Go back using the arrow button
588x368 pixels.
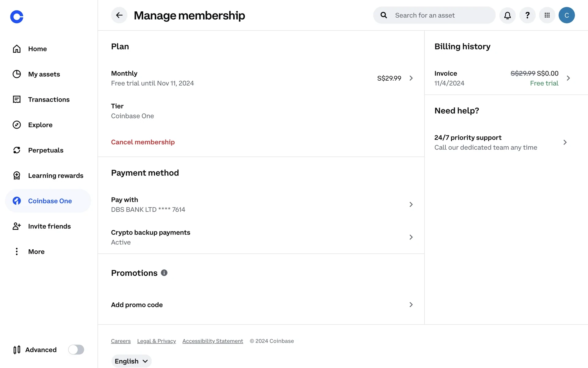pos(119,15)
